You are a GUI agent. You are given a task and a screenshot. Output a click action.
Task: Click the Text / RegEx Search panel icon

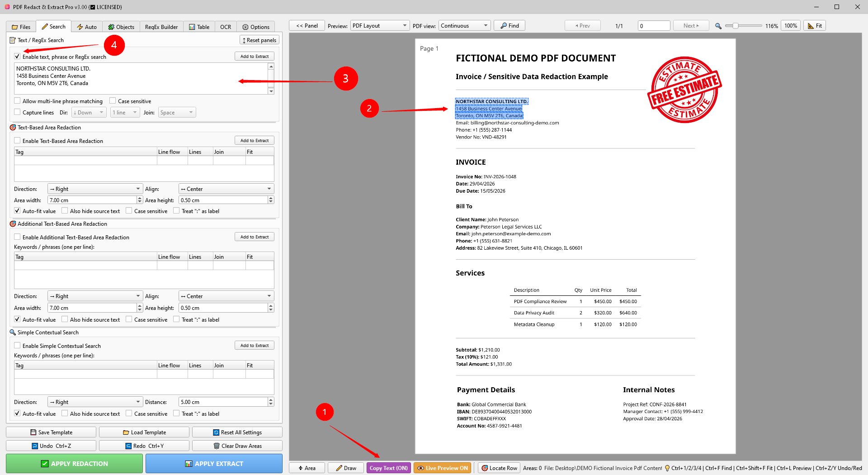click(x=13, y=40)
